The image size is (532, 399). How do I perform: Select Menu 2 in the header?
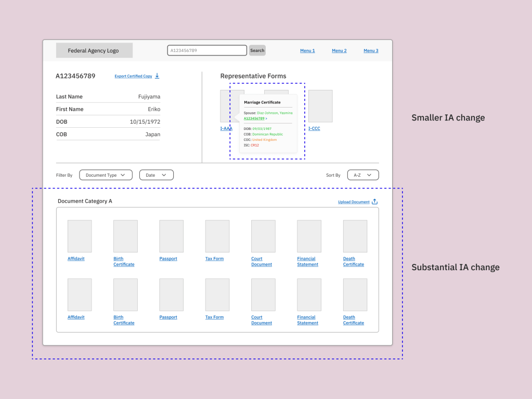(x=339, y=51)
